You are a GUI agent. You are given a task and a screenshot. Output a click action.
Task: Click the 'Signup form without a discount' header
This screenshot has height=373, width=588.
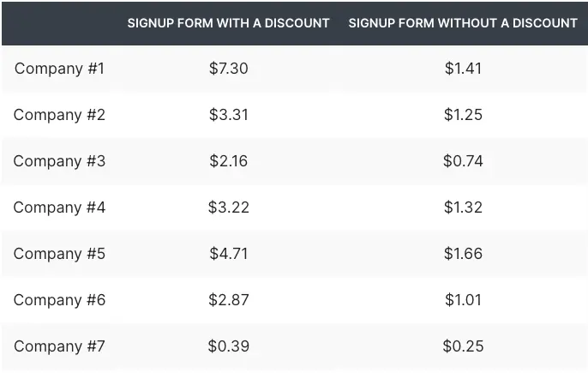coord(463,23)
